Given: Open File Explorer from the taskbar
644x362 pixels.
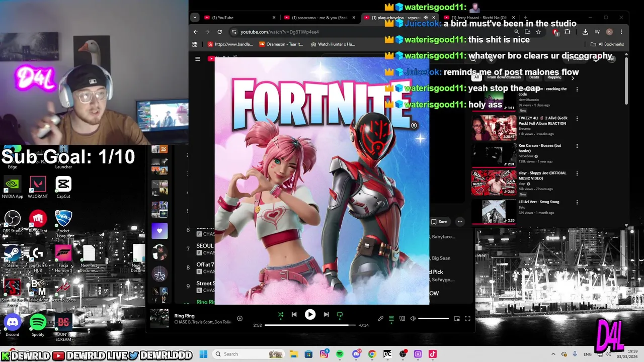Looking at the screenshot, I should 293,354.
